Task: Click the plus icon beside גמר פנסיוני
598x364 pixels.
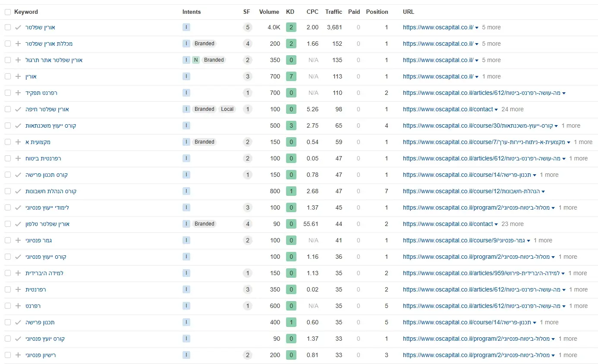Action: (x=18, y=240)
